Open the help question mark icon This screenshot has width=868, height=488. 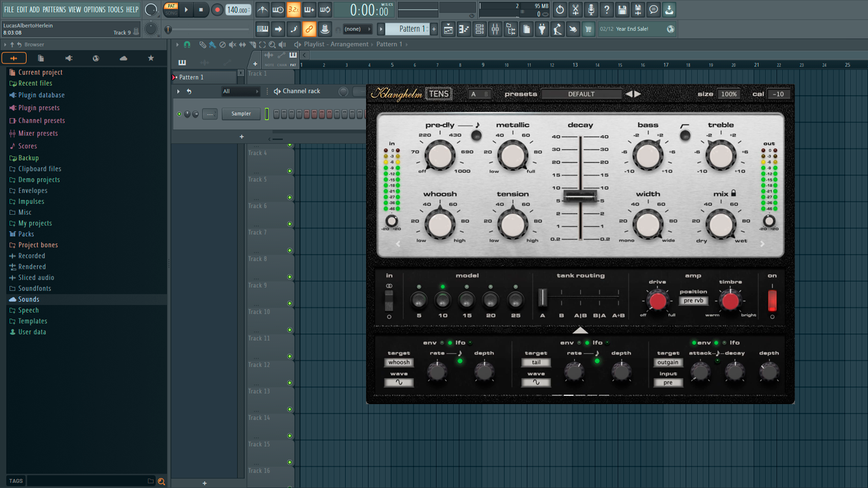point(607,10)
